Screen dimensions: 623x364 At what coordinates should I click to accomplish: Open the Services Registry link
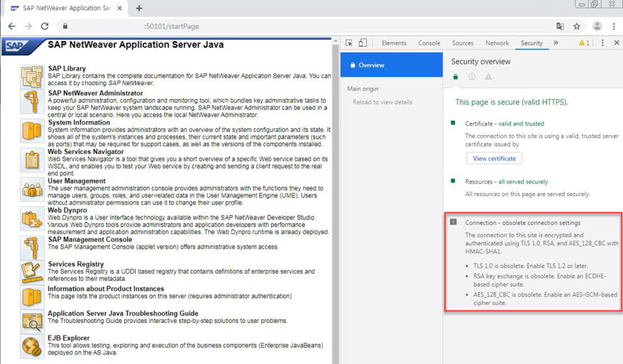76,264
